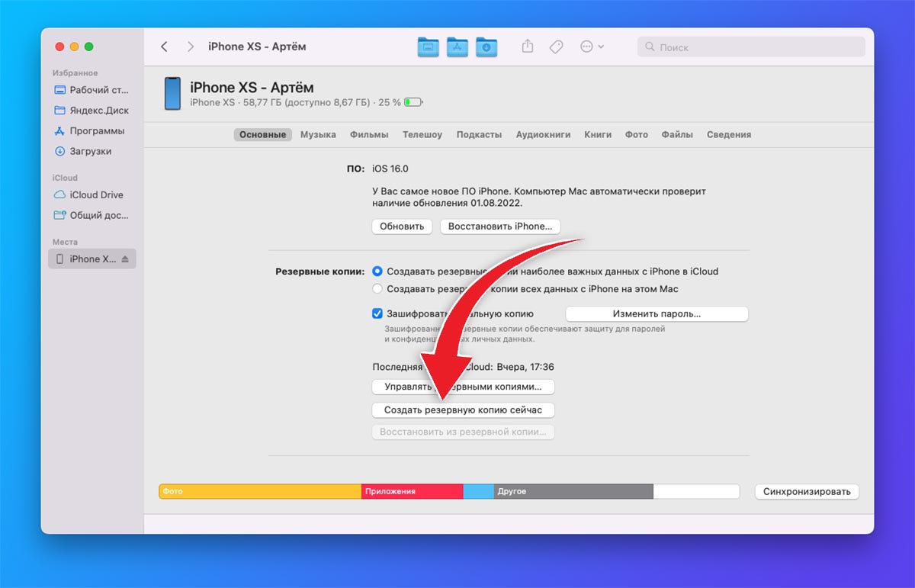The width and height of the screenshot is (915, 588).
Task: Click the Share icon in toolbar
Action: pyautogui.click(x=528, y=46)
